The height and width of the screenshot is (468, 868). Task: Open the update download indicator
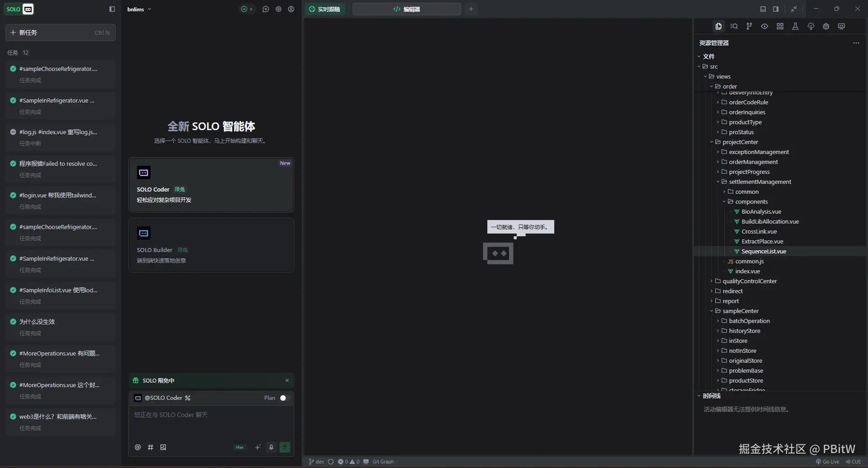point(246,9)
